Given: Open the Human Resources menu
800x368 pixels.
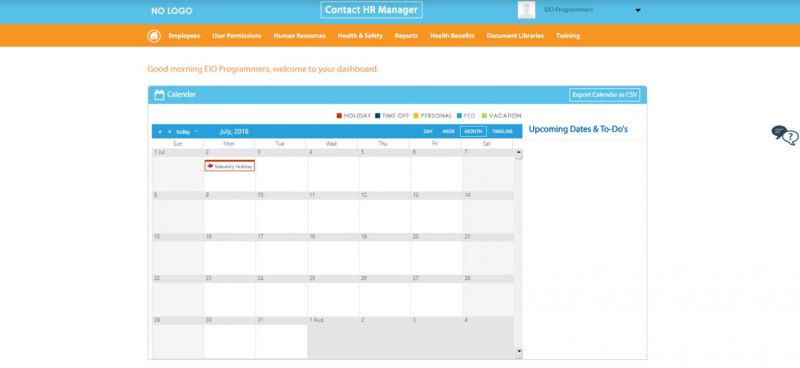Looking at the screenshot, I should click(x=299, y=36).
